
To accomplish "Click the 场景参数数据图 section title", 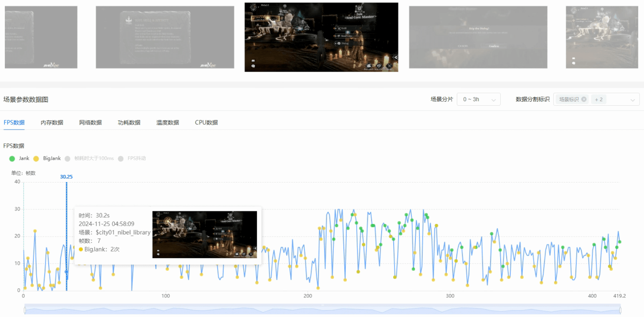I will [26, 100].
